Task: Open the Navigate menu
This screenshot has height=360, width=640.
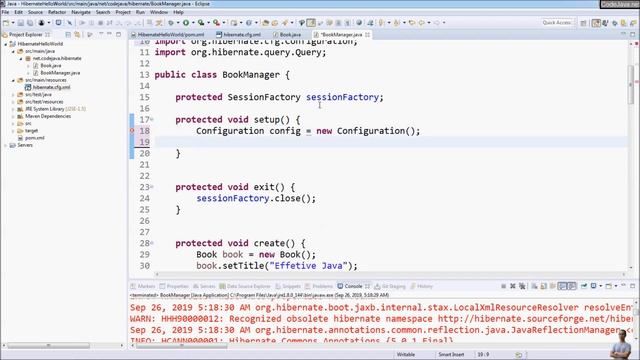Action: click(x=81, y=12)
